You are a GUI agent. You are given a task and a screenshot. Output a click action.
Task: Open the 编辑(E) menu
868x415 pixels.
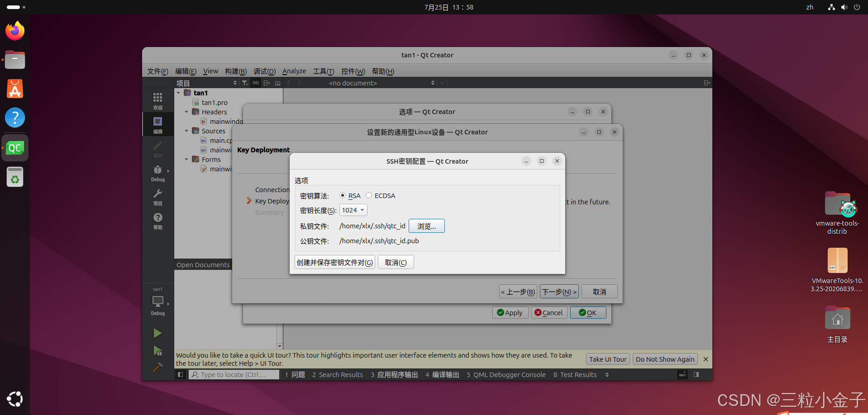[x=186, y=71]
